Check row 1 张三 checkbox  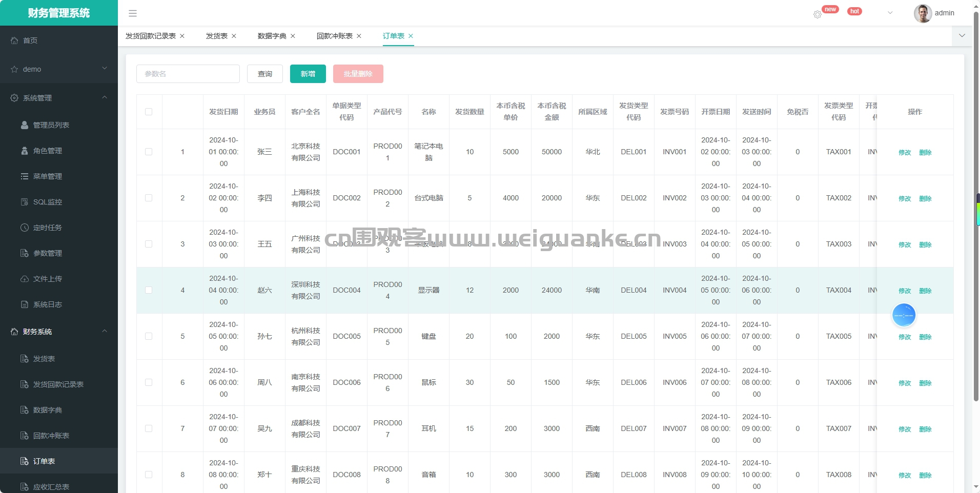149,152
